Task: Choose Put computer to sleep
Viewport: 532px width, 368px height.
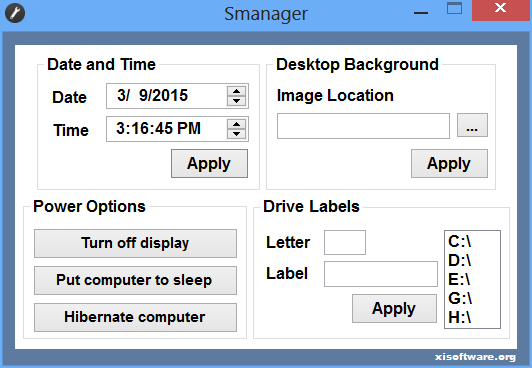Action: tap(135, 280)
